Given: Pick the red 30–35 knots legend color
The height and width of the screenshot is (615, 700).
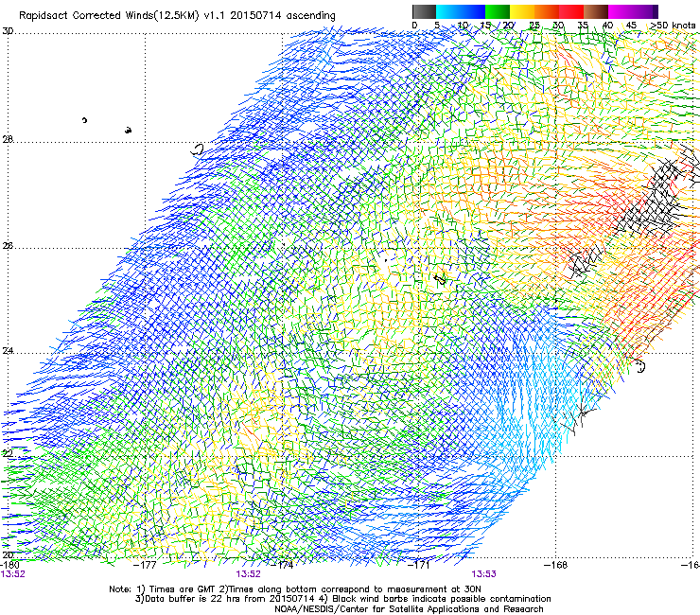Looking at the screenshot, I should coord(571,11).
